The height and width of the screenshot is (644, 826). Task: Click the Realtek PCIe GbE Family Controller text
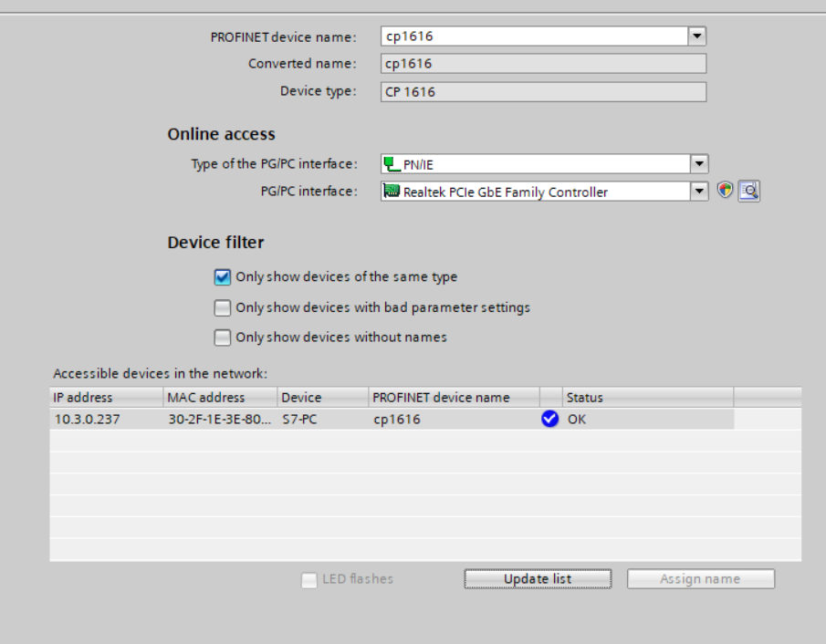tap(506, 192)
